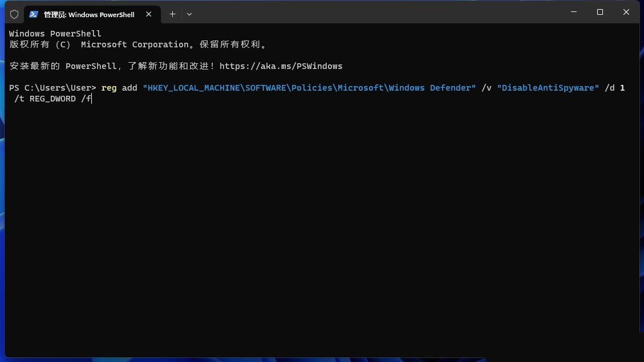Click the close window X icon
This screenshot has height=362, width=644.
pyautogui.click(x=626, y=12)
